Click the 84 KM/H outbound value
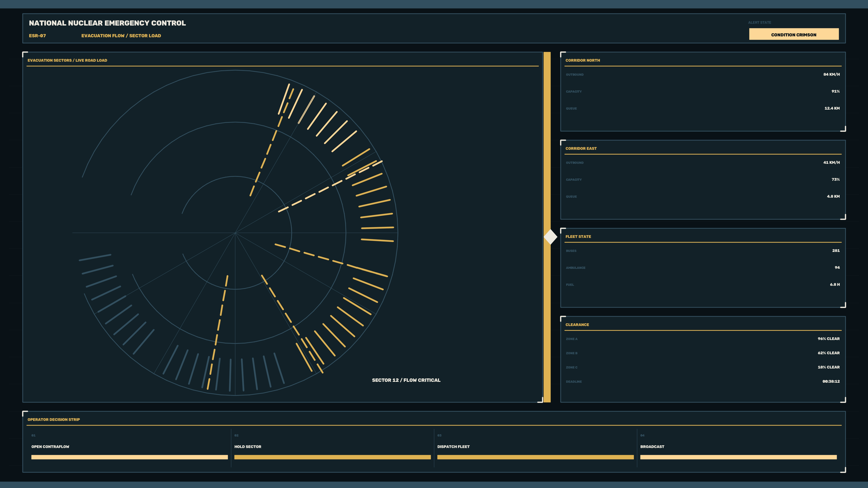This screenshot has height=488, width=868. [x=831, y=74]
